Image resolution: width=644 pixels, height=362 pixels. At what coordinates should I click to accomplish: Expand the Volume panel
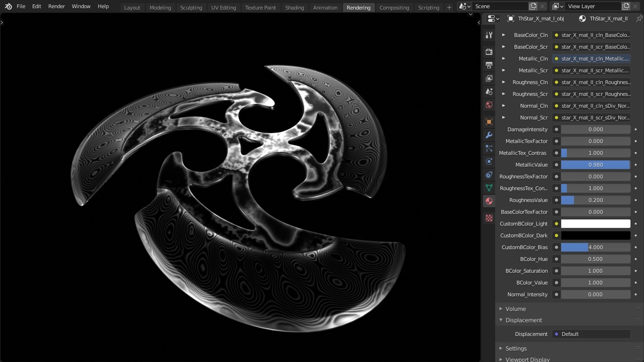[501, 309]
